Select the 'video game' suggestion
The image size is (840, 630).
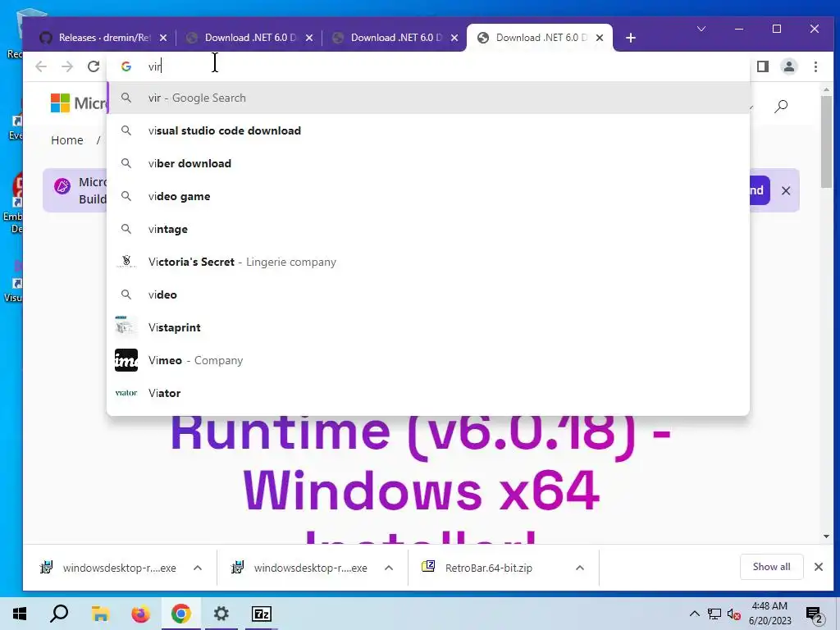[428, 196]
